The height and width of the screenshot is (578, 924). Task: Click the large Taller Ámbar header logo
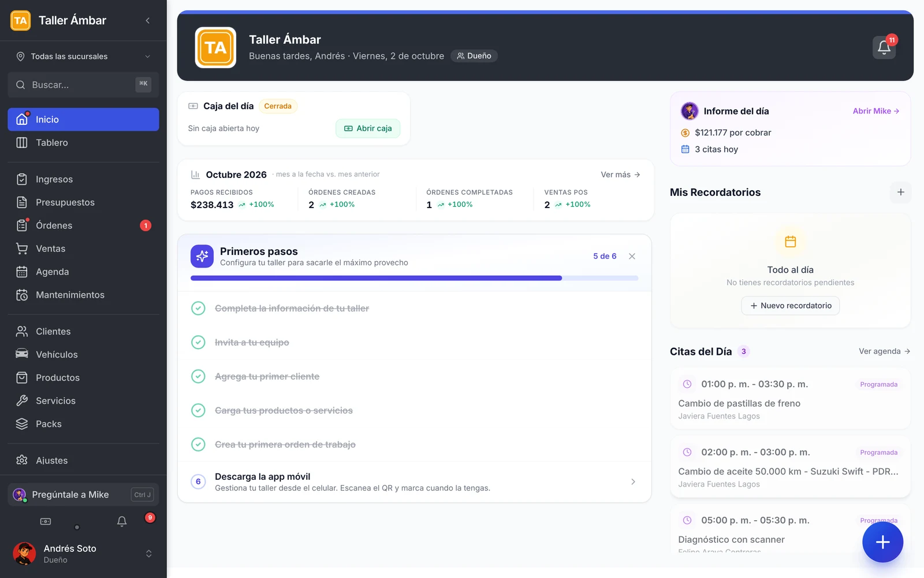[x=215, y=47]
